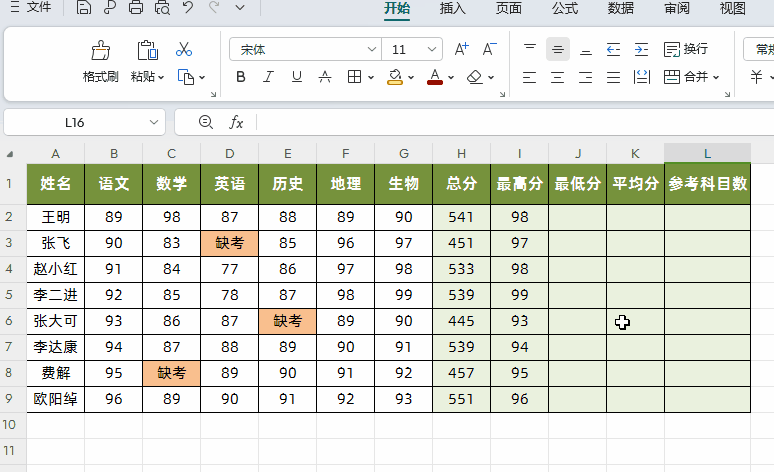Increase font size with A+ icon
774x472 pixels.
click(x=462, y=49)
